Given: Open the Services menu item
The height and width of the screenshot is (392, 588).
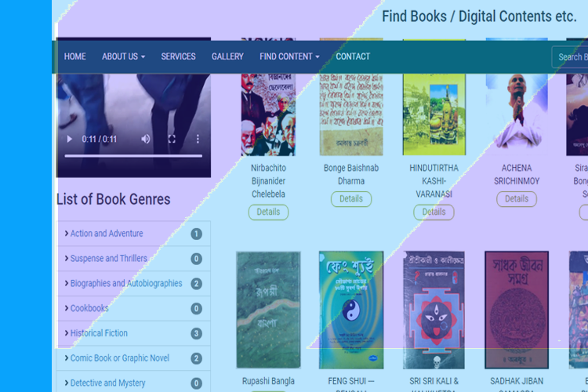Looking at the screenshot, I should pyautogui.click(x=178, y=56).
